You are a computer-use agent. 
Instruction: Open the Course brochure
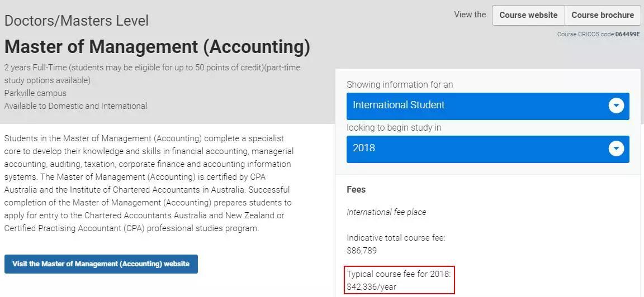602,15
